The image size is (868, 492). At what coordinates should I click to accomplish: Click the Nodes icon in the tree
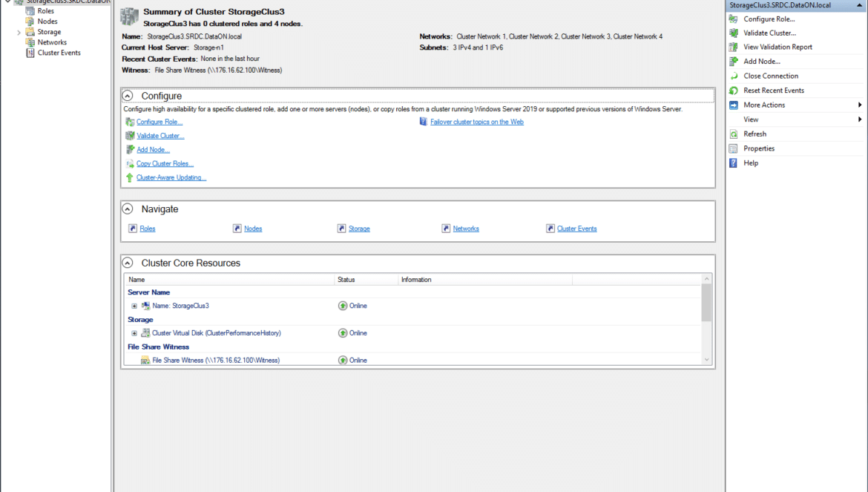pos(30,22)
